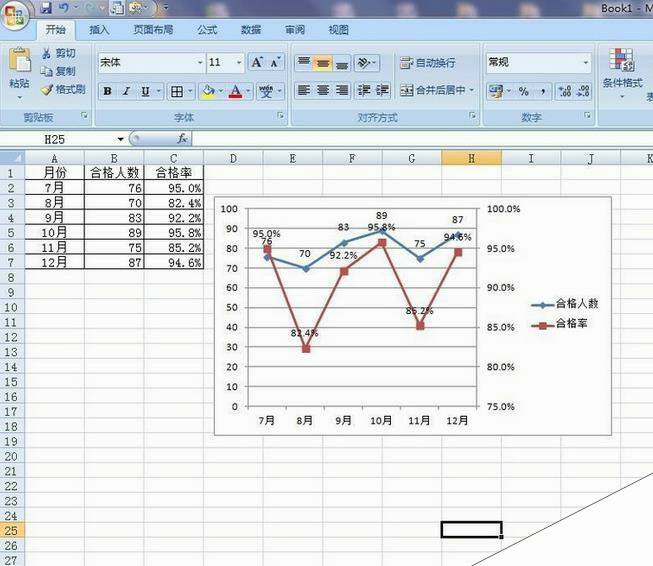Open border style dropdown arrow
This screenshot has height=566, width=653.
190,91
